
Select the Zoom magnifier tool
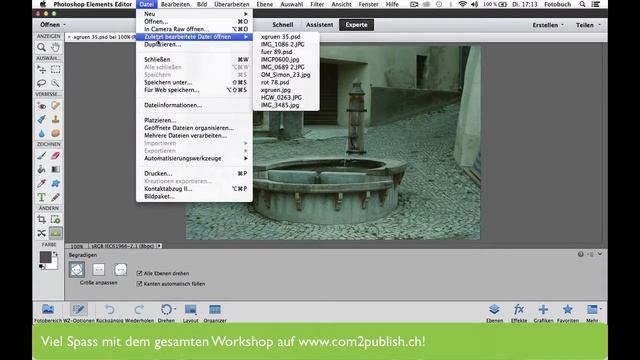point(41,47)
